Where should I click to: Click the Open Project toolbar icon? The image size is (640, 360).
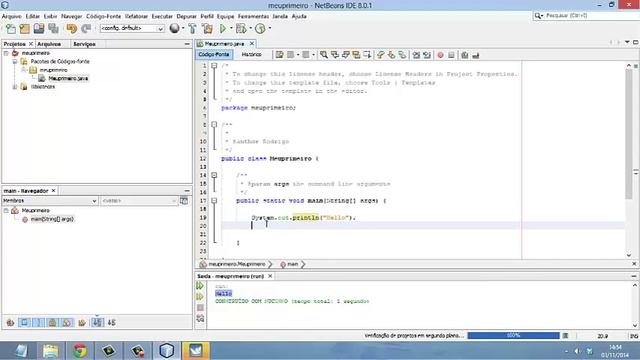pos(39,29)
